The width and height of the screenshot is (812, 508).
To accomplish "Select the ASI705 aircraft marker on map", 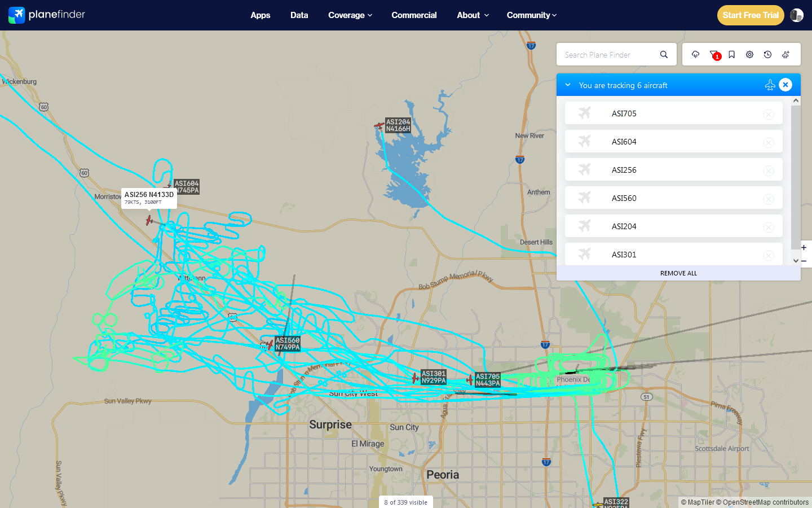I will tap(470, 380).
